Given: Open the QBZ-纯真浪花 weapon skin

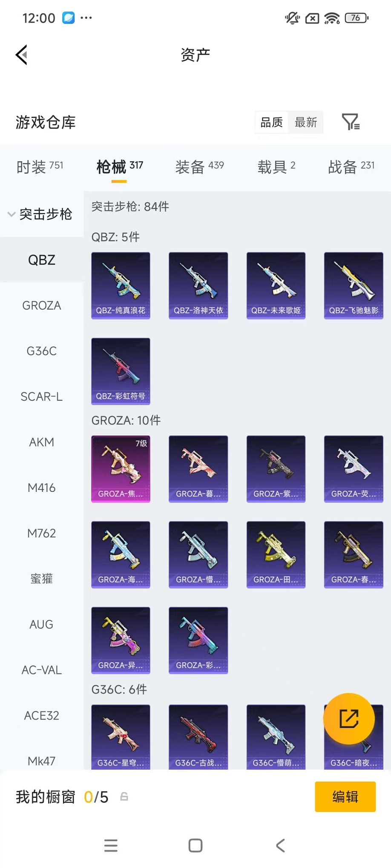Looking at the screenshot, I should pyautogui.click(x=121, y=286).
